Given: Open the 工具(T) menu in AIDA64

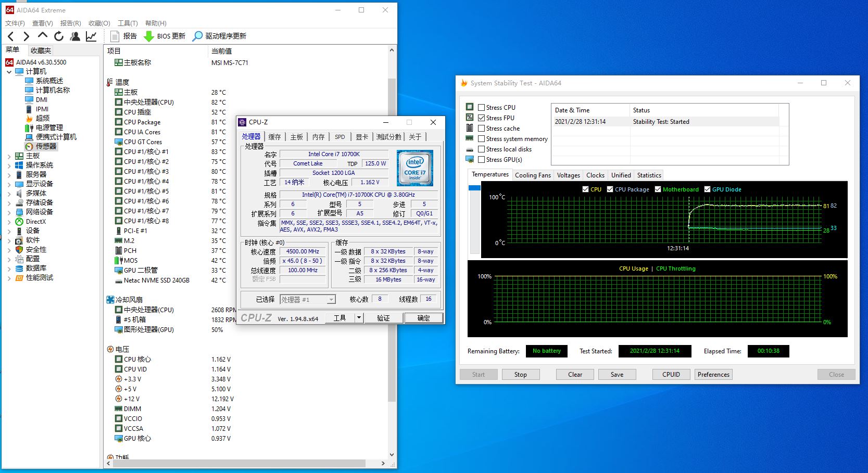Looking at the screenshot, I should [128, 23].
